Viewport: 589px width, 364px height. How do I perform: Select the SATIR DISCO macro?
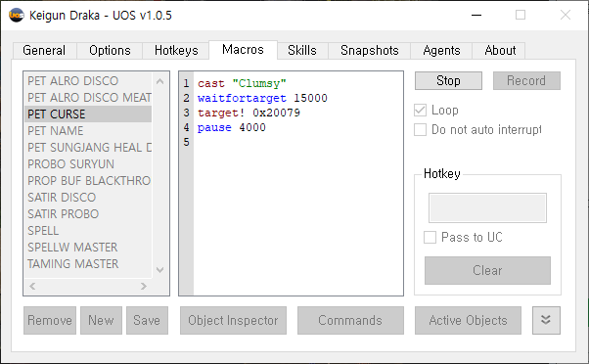[x=88, y=198]
